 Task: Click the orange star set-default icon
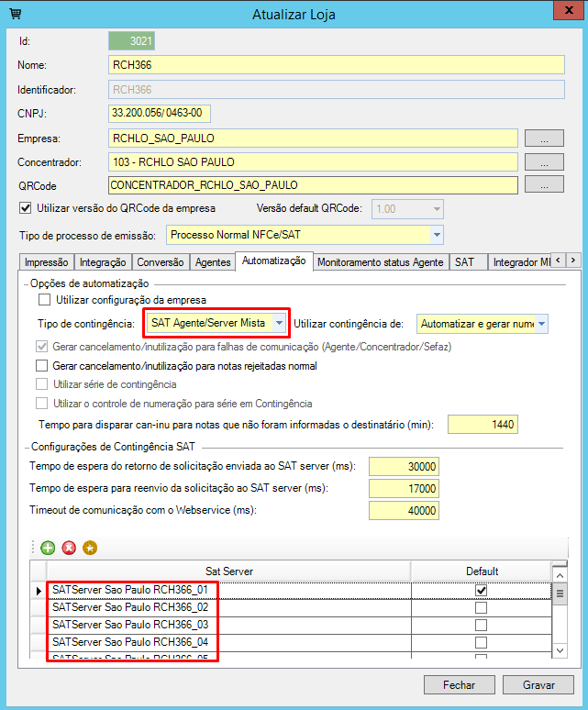coord(89,548)
